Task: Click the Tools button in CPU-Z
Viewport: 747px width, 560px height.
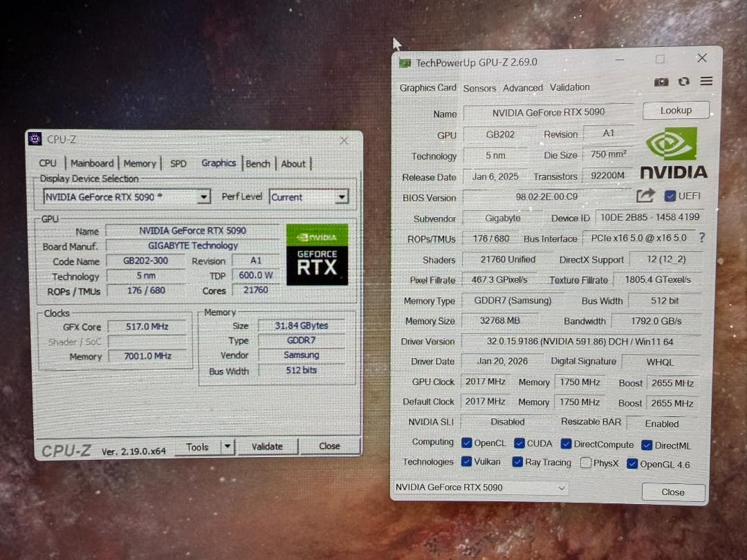Action: point(198,447)
